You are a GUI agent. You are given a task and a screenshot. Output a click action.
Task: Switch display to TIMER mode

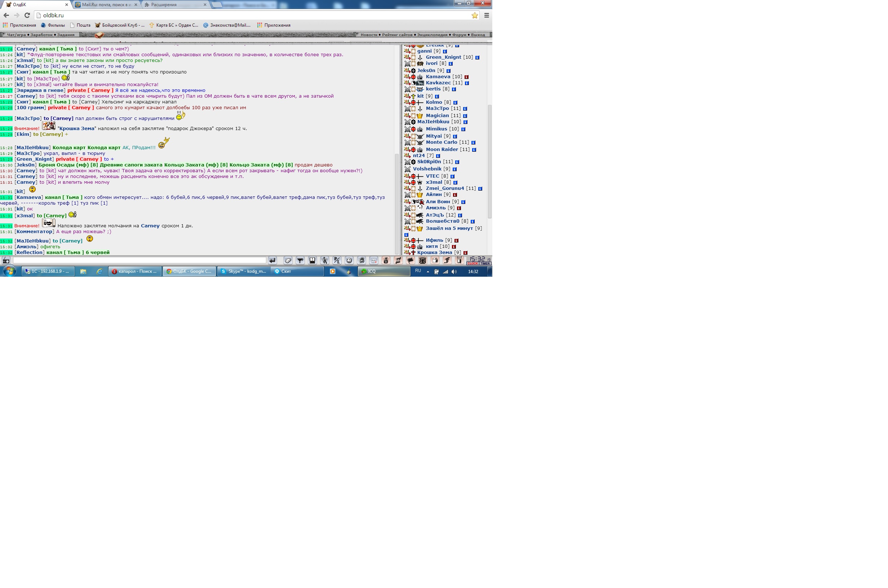tap(485, 264)
